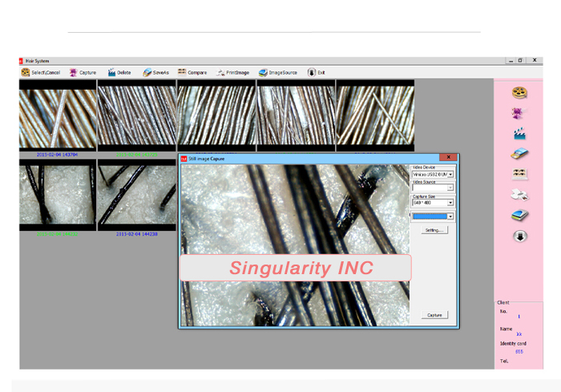Click the timestamp text 2015-02-04 143704
561x392 pixels.
point(57,155)
